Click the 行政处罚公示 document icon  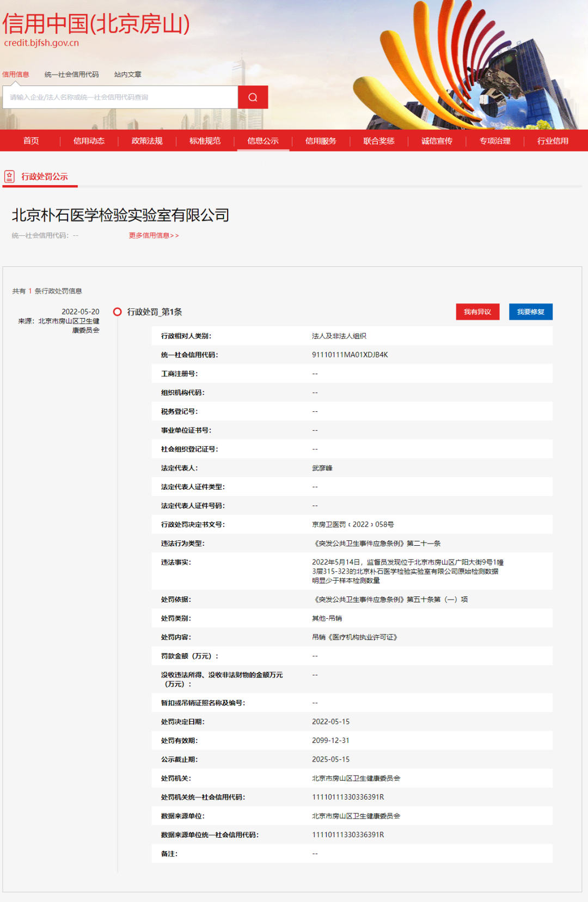tap(9, 176)
